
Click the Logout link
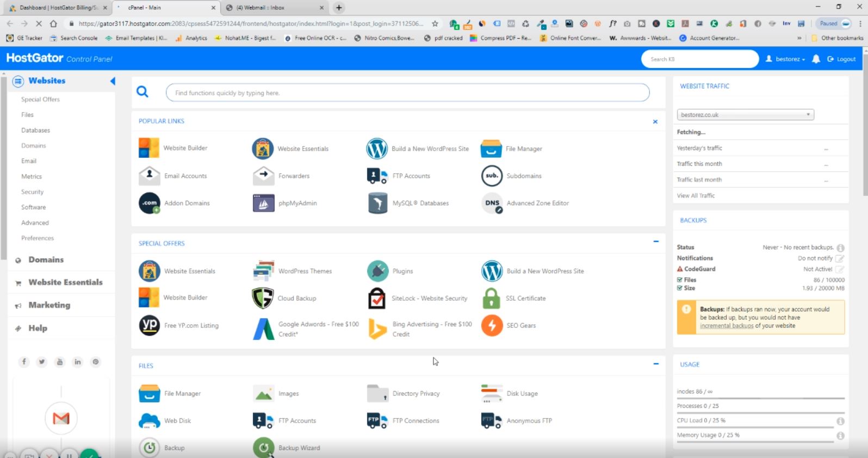tap(842, 59)
